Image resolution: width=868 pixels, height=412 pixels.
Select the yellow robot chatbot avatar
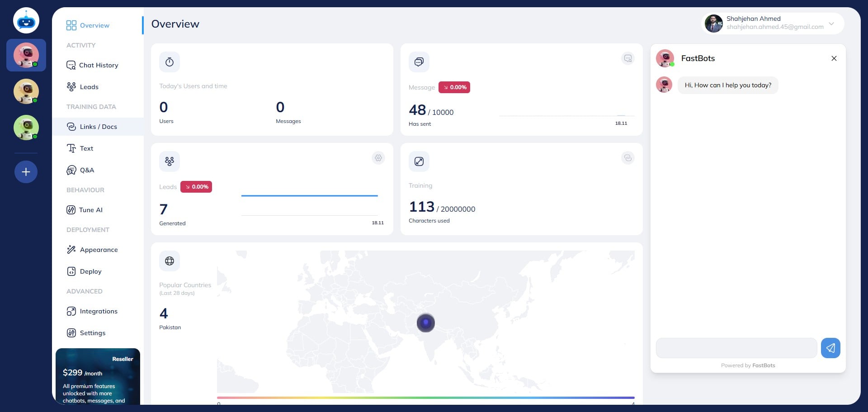(x=26, y=91)
